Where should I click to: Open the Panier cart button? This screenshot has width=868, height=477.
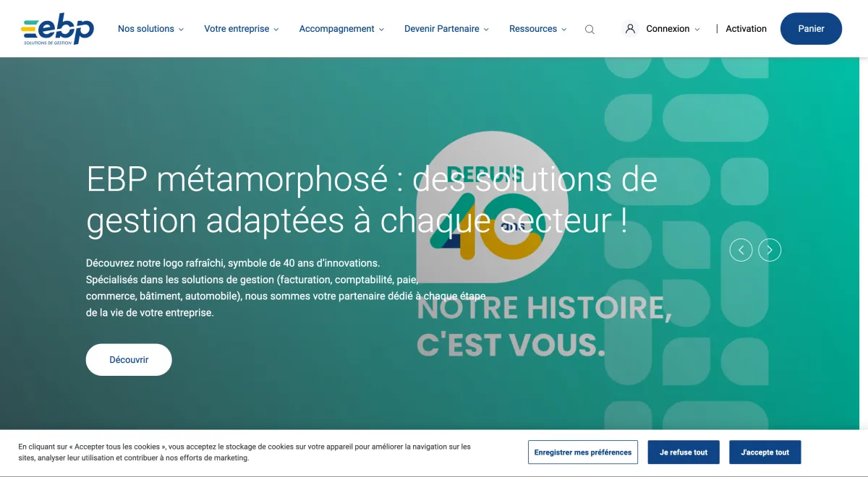(811, 29)
